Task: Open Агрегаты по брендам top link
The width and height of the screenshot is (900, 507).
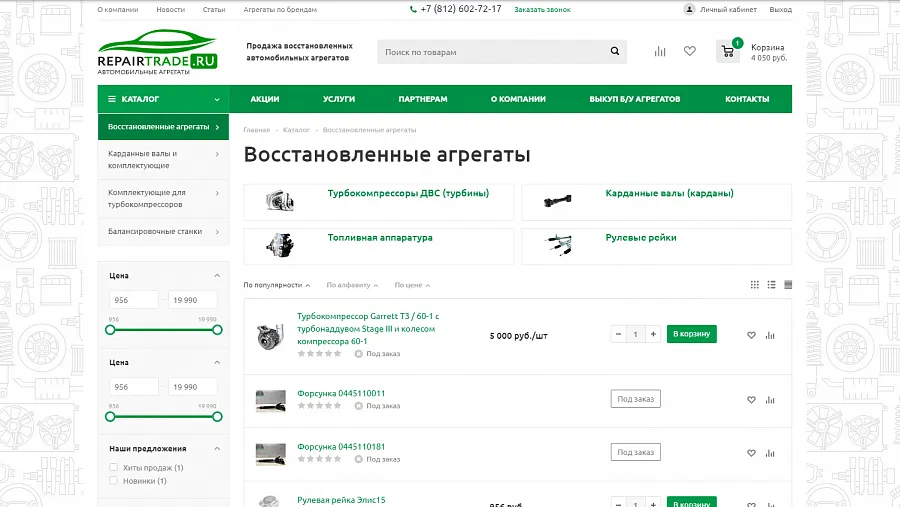Action: tap(280, 9)
